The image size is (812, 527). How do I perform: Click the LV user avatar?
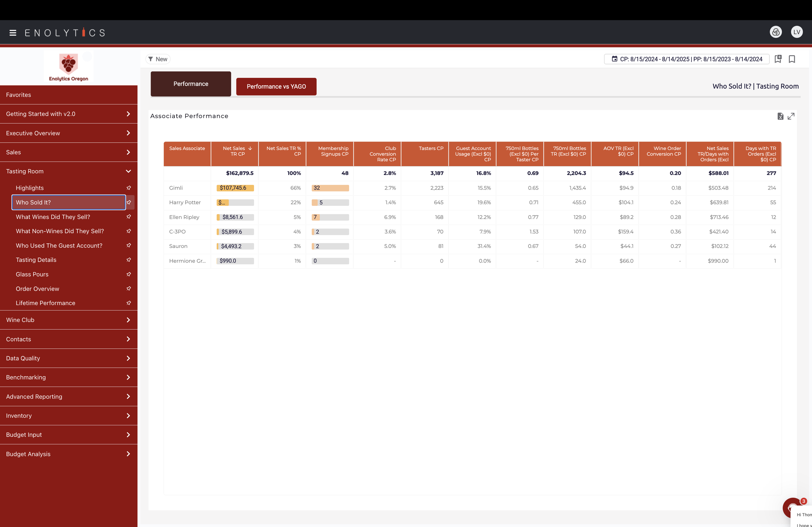(797, 32)
